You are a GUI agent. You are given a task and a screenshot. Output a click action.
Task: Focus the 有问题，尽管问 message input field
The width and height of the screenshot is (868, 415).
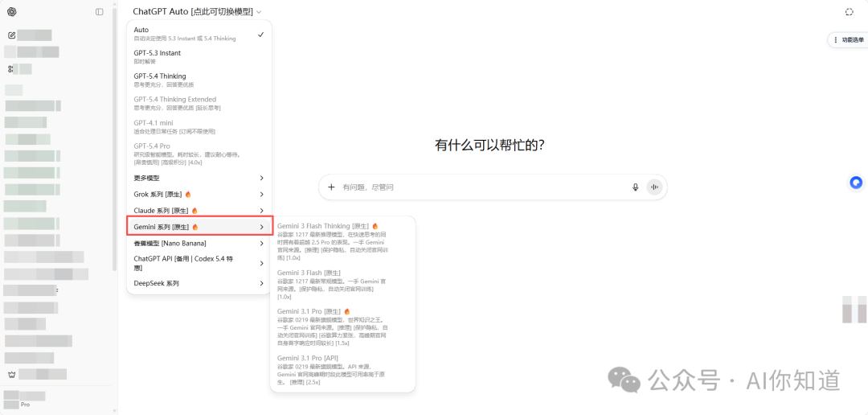click(x=482, y=187)
